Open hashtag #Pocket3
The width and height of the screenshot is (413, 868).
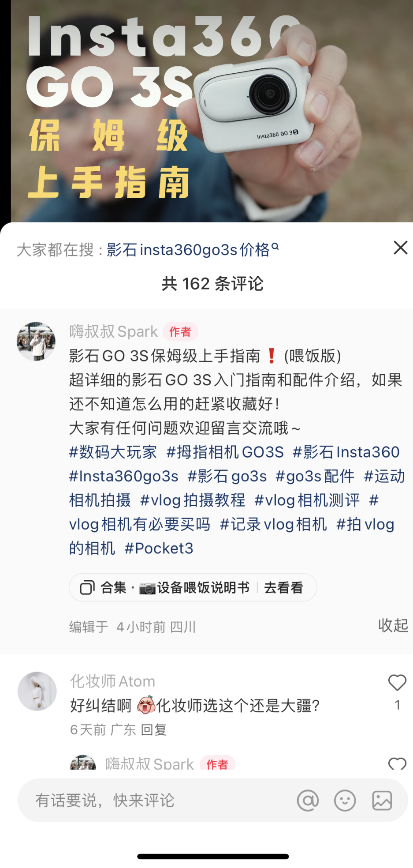coord(159,548)
